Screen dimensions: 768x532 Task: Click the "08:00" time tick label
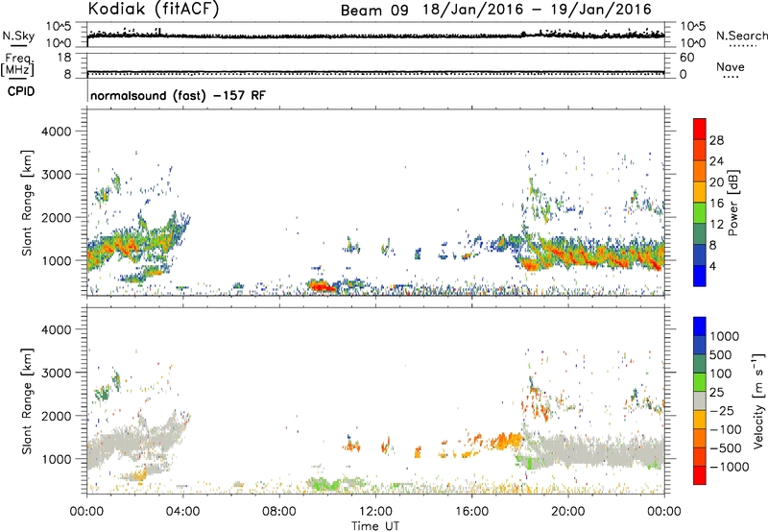coord(279,512)
